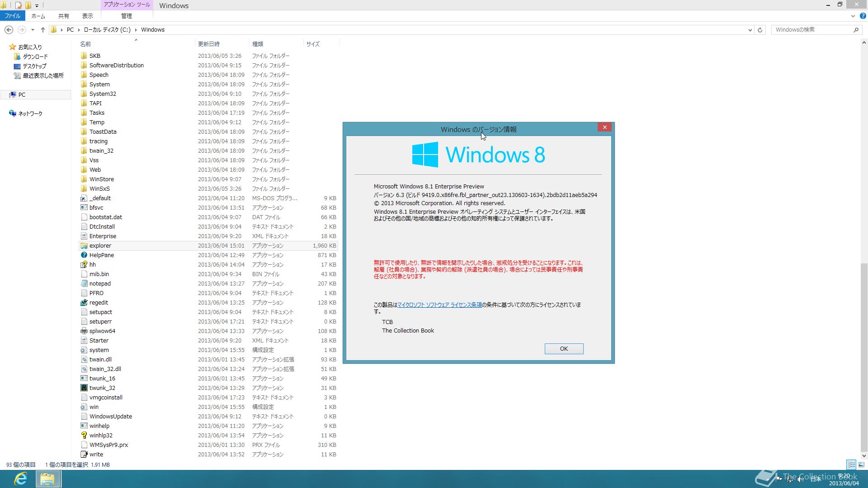Click the new folder quick access icon

pos(28,5)
